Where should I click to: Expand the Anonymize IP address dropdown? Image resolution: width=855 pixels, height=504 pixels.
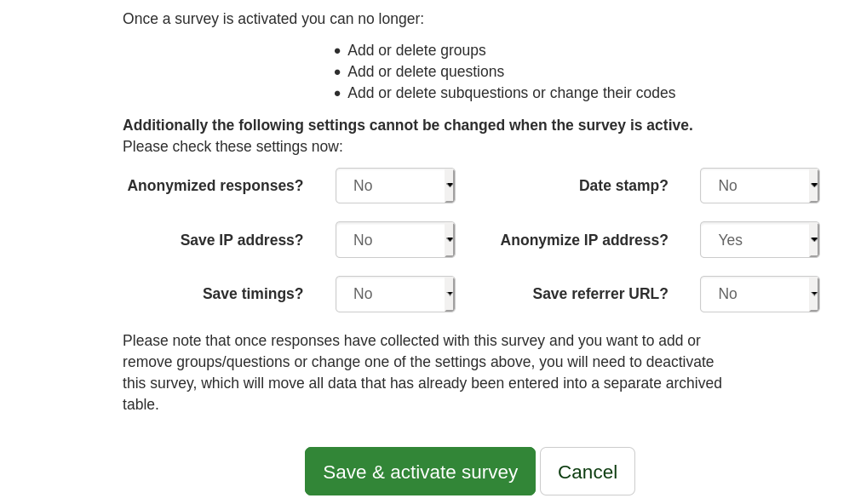click(760, 240)
